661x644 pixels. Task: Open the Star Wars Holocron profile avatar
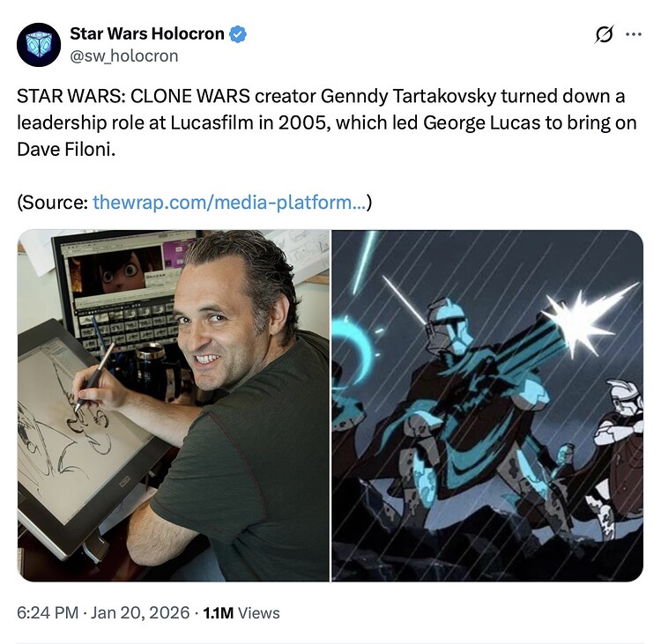click(39, 45)
